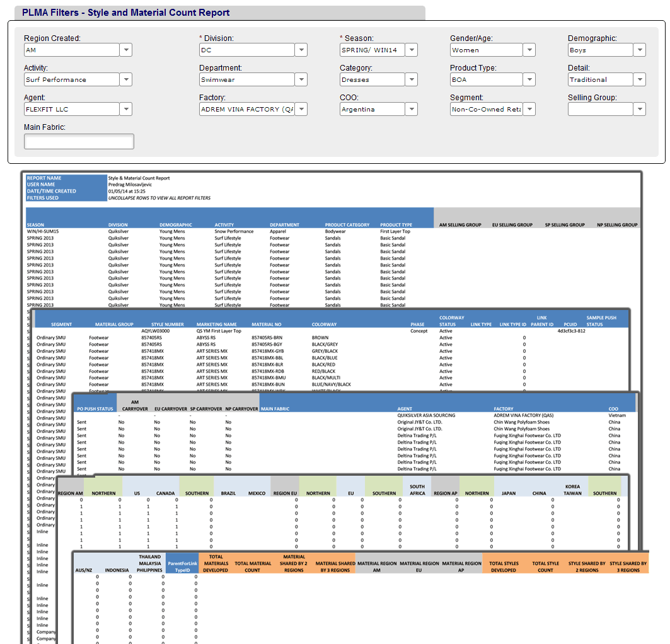
Task: Open the Agent dropdown showing FLEXFIT LLC
Action: click(125, 109)
